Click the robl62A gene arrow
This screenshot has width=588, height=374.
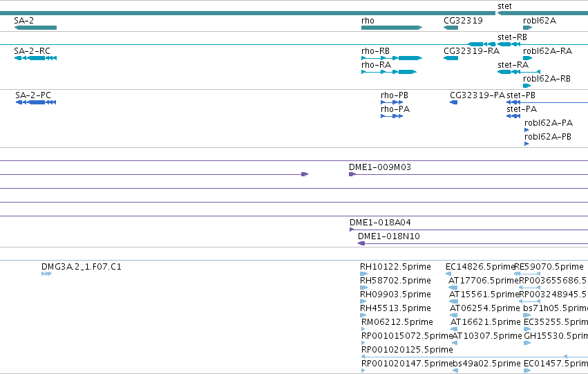528,28
